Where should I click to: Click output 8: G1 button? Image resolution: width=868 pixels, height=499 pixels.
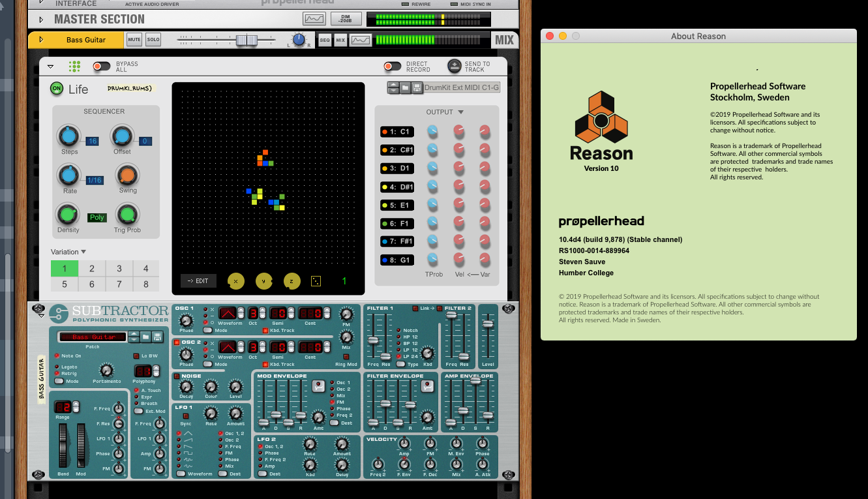[x=397, y=260]
